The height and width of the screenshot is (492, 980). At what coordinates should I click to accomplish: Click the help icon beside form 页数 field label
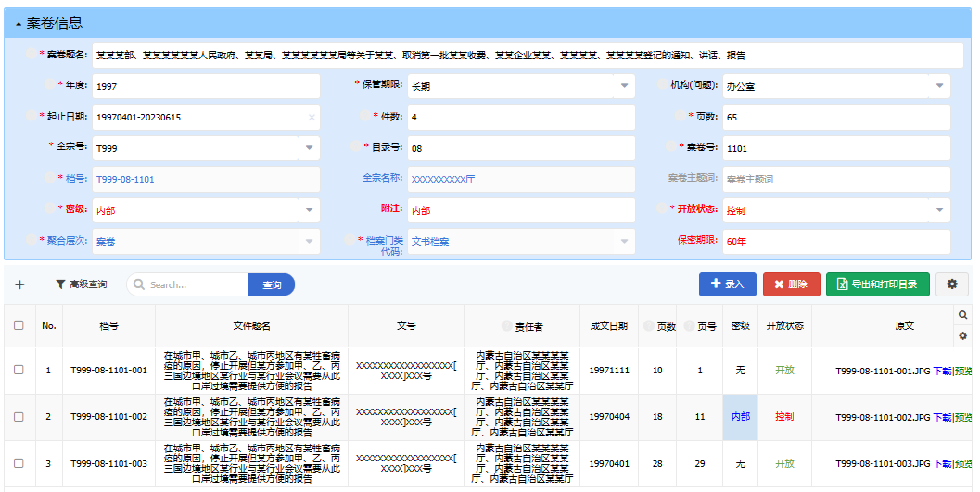(681, 116)
